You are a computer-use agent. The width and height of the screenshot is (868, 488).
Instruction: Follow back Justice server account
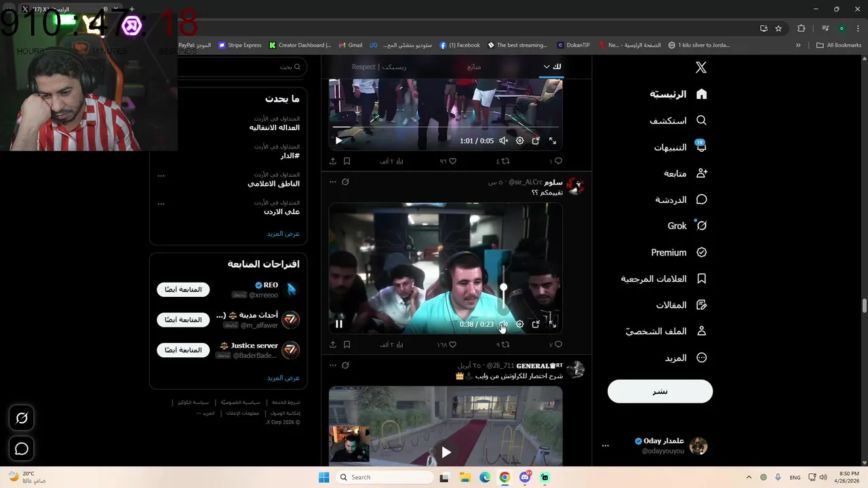[x=184, y=350]
